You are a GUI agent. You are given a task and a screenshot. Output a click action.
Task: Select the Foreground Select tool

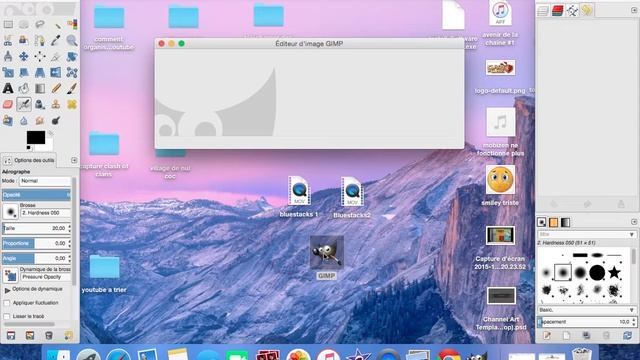click(24, 40)
